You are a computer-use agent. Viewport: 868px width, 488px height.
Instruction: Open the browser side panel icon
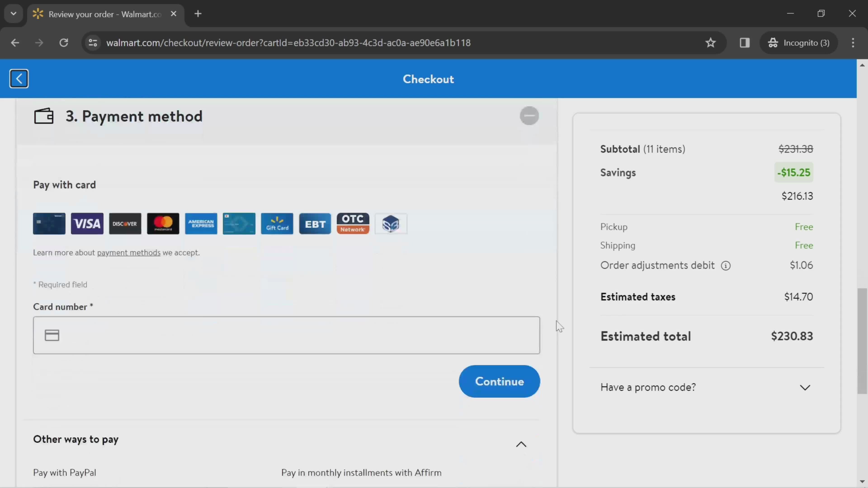coord(744,43)
